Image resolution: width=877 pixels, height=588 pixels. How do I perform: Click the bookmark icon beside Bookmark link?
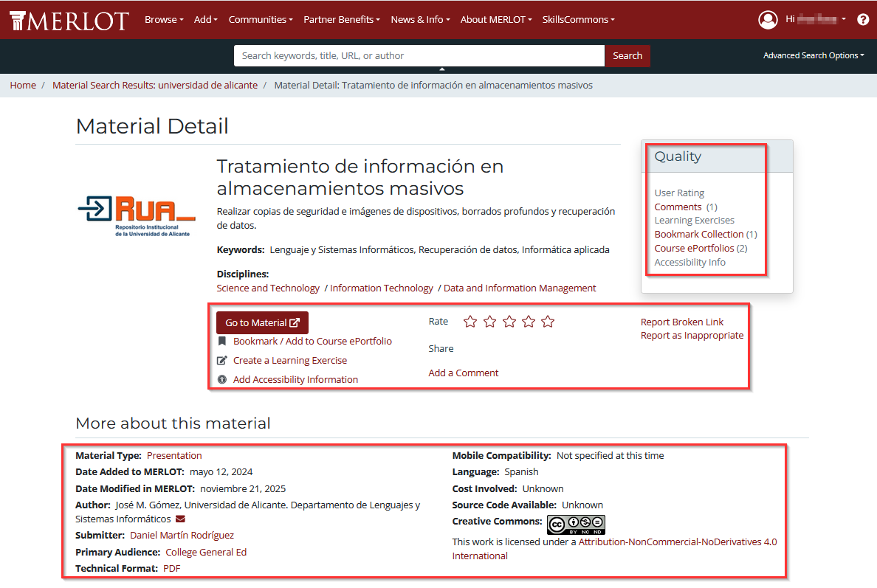pos(221,342)
